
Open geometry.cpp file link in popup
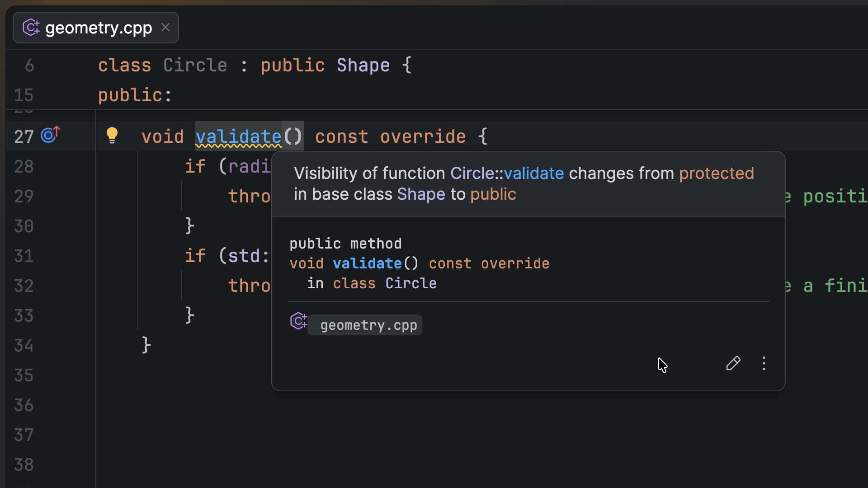pyautogui.click(x=368, y=325)
